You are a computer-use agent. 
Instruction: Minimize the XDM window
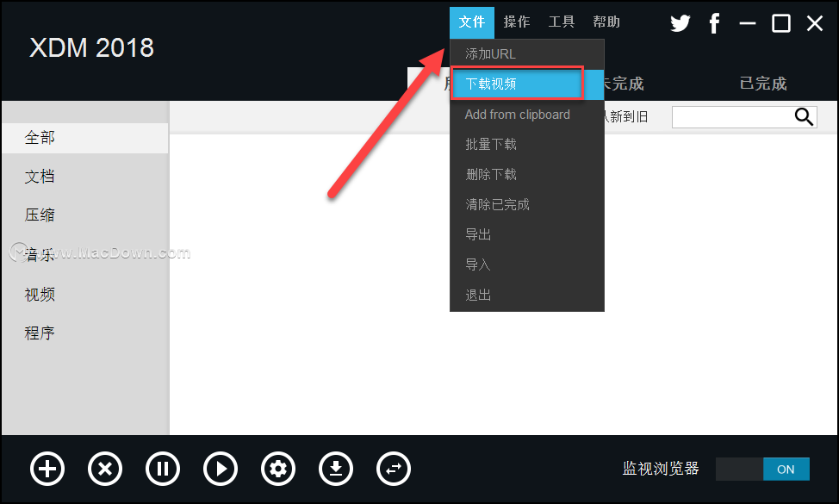(x=748, y=23)
